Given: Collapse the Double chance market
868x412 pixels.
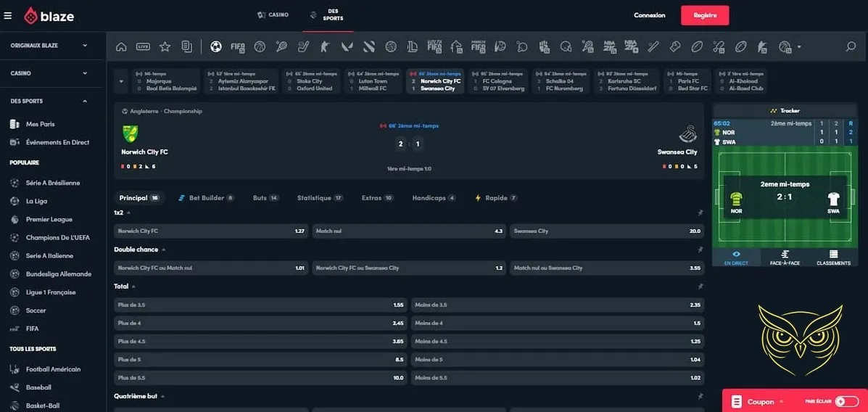Looking at the screenshot, I should [163, 250].
